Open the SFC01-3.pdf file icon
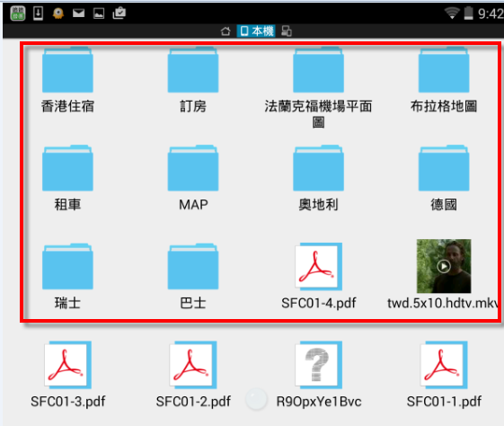 (x=67, y=365)
